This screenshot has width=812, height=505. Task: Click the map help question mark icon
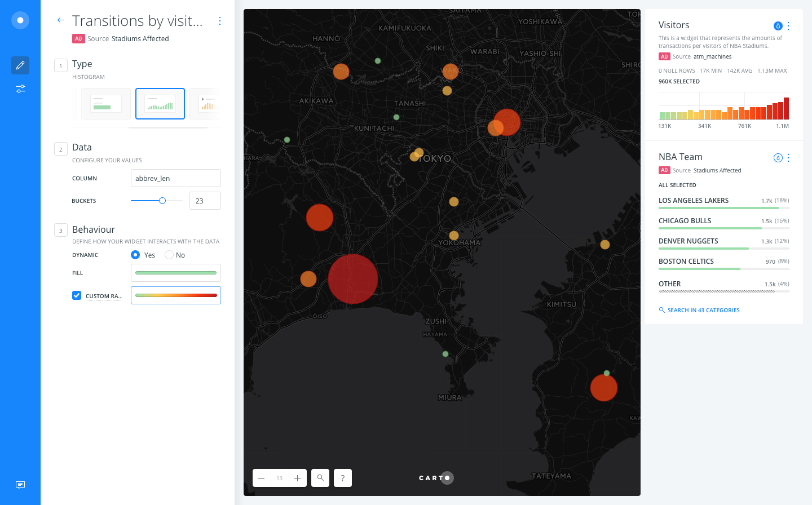342,477
